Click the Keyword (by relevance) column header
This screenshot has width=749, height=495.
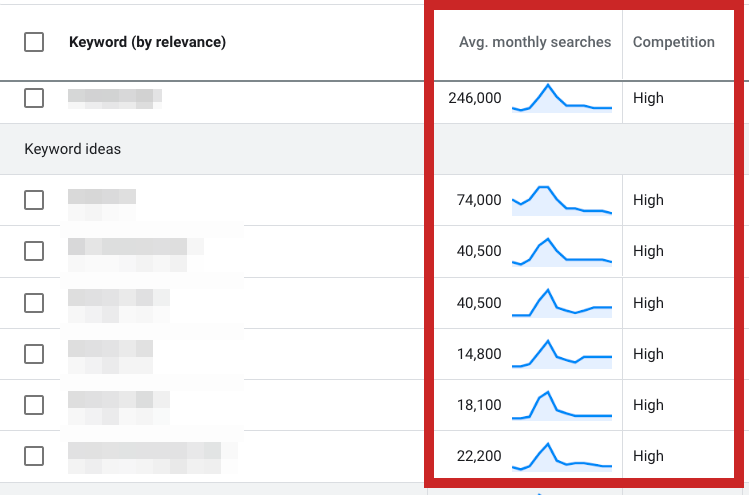(147, 42)
